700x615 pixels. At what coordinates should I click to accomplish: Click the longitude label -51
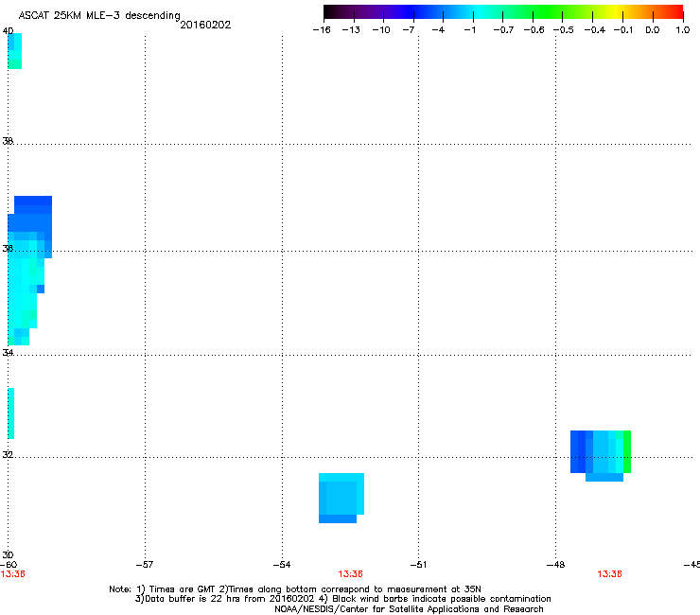click(418, 565)
